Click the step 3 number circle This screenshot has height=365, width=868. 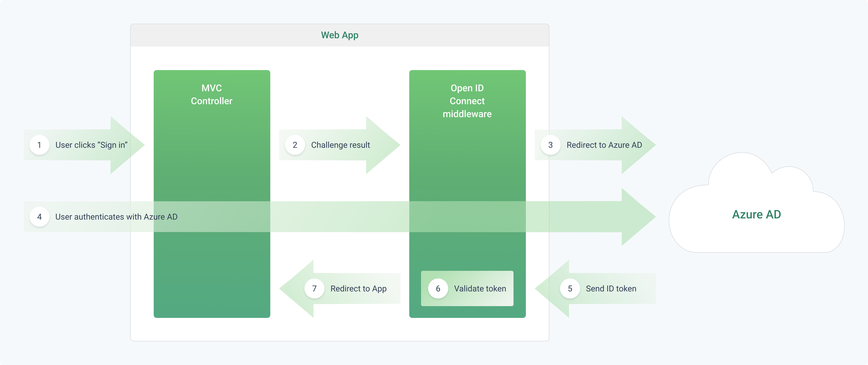550,145
